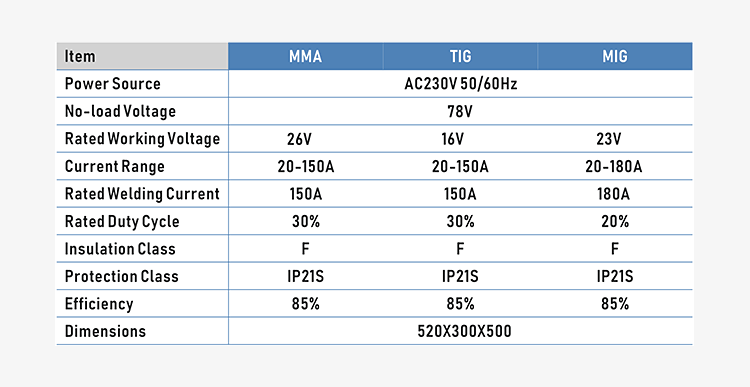
Task: Select the Efficiency row label
Action: (x=99, y=304)
